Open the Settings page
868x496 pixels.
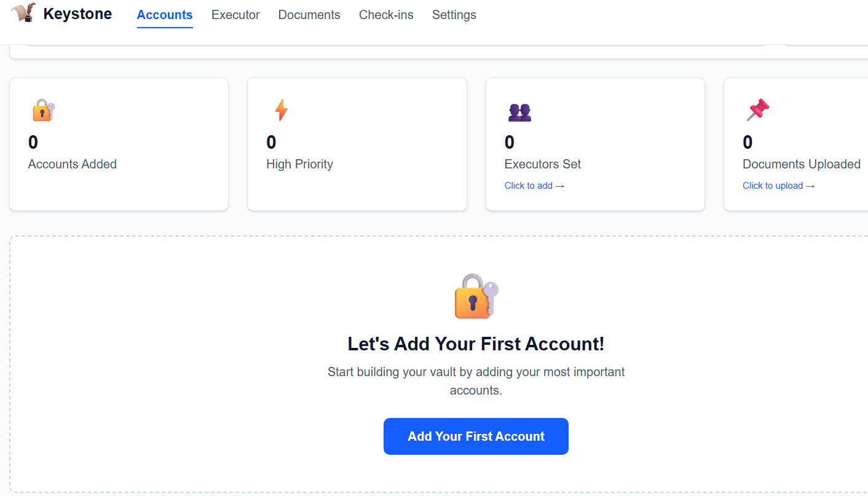454,15
